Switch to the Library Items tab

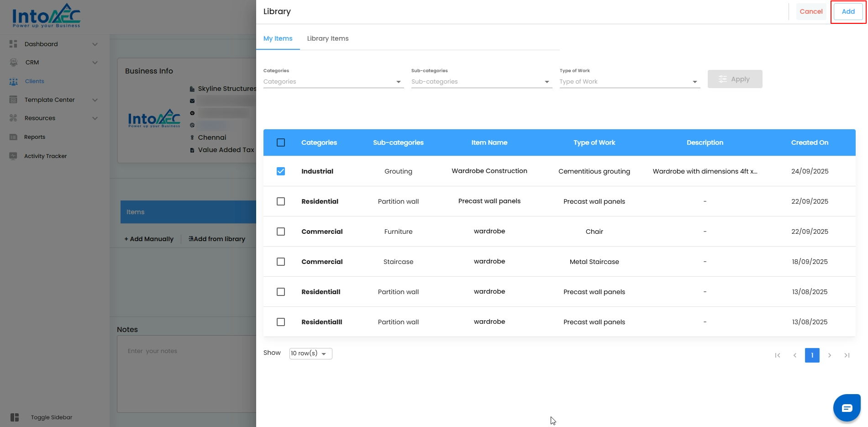(x=327, y=38)
